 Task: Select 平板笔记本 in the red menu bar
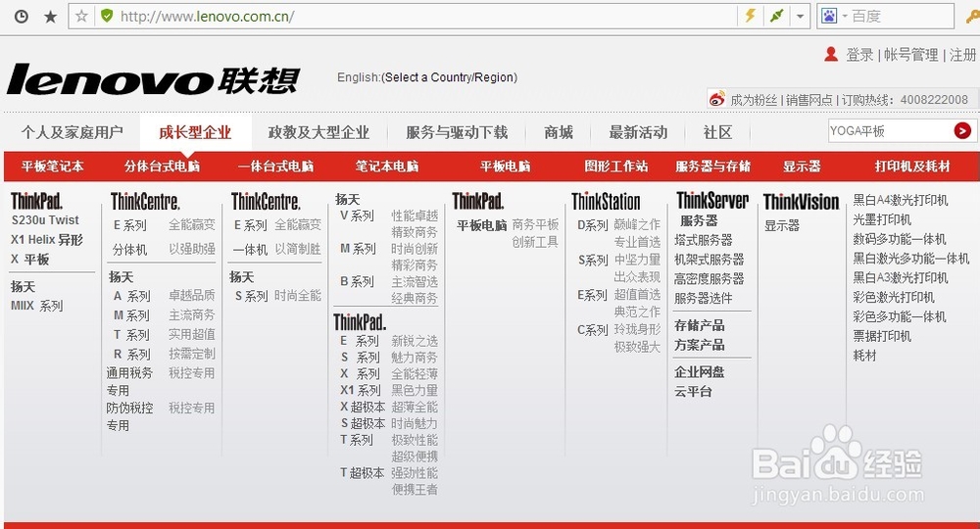(x=53, y=167)
